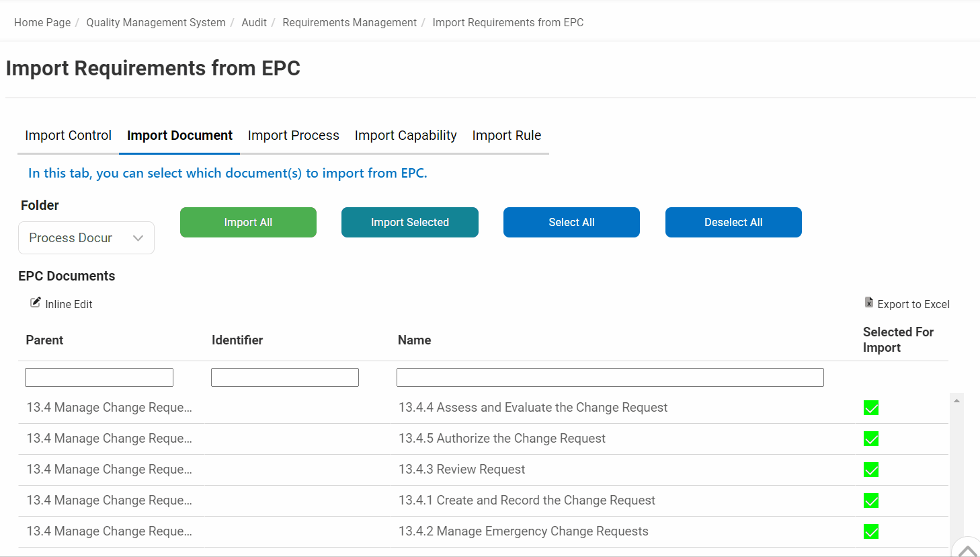Toggle 13.4.2 Manage Emergency Change checkbox

tap(871, 532)
